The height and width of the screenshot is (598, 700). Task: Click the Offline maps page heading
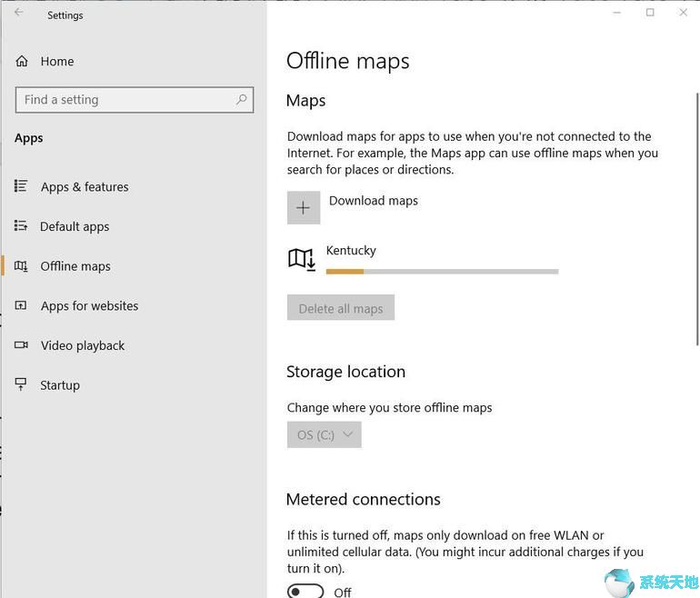click(x=348, y=62)
